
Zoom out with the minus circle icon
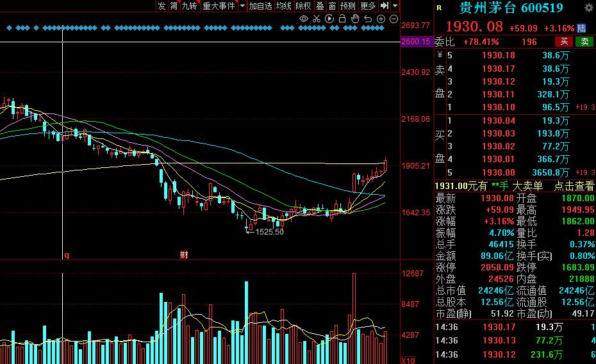click(x=393, y=19)
